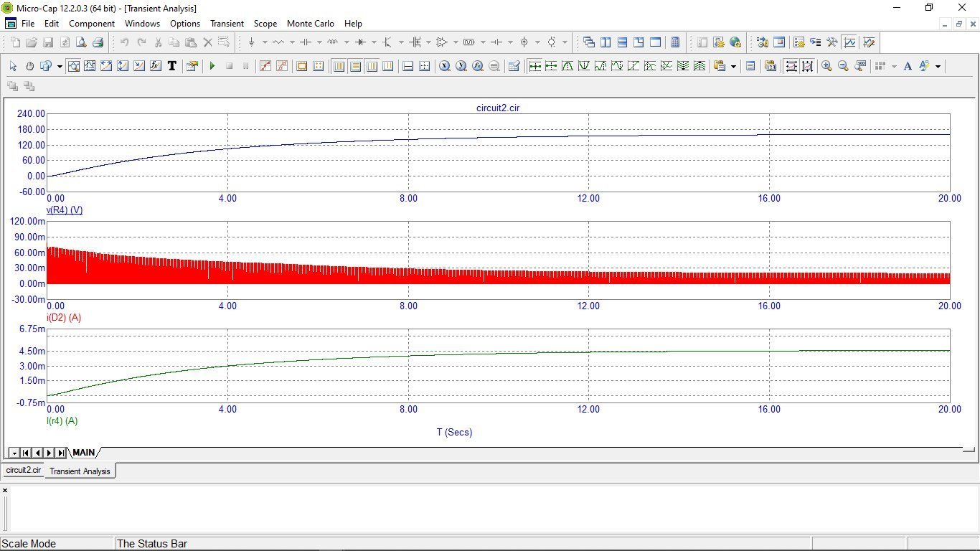Select the Transient Analysis tab
Viewport: 980px width, 551px height.
click(x=80, y=471)
